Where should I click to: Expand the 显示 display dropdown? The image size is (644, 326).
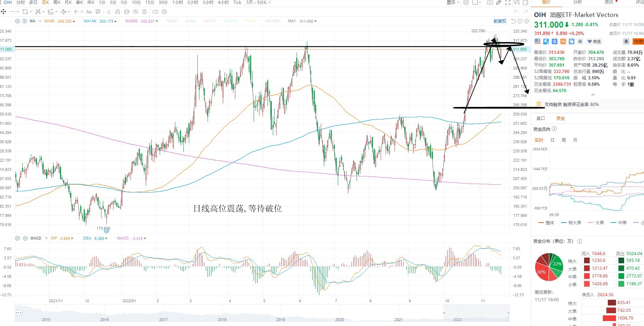[x=453, y=2]
